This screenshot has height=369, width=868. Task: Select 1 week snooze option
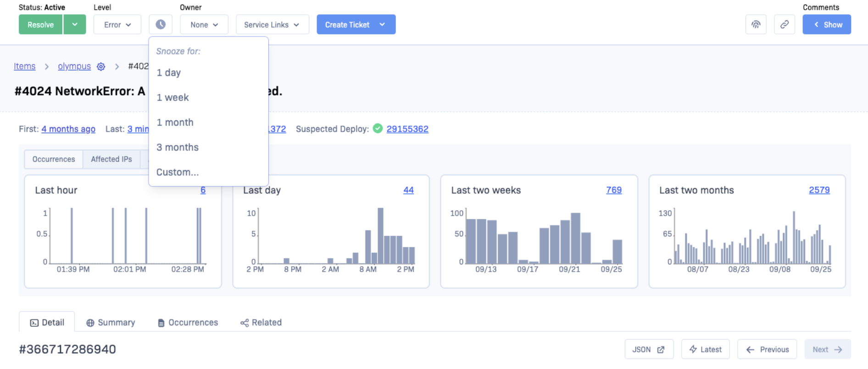click(x=172, y=97)
